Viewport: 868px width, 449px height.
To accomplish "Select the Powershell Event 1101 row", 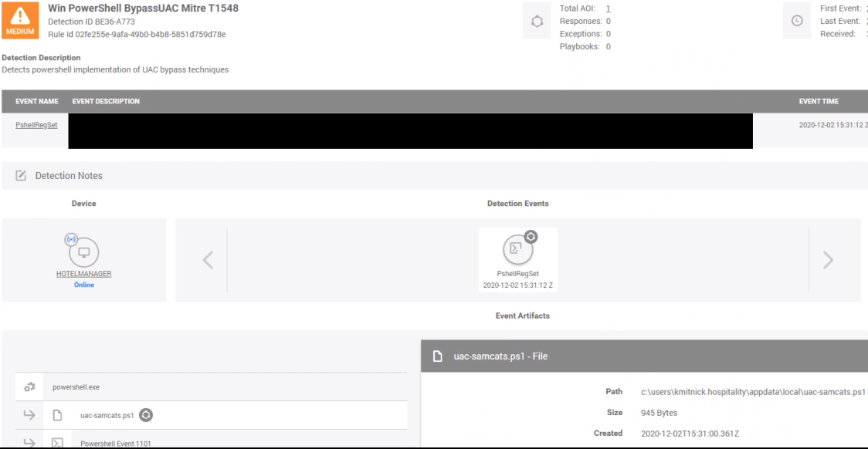I will (x=211, y=439).
